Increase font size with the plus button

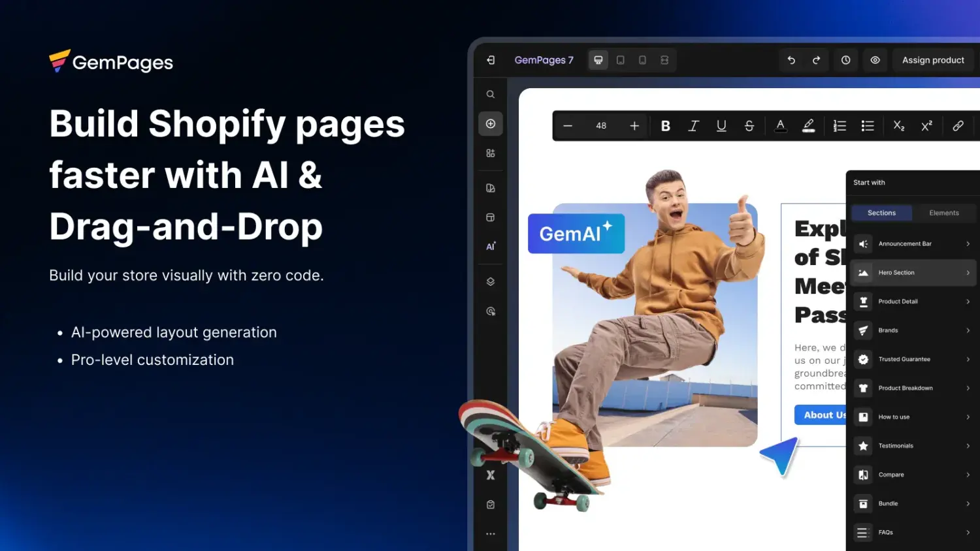click(x=634, y=126)
